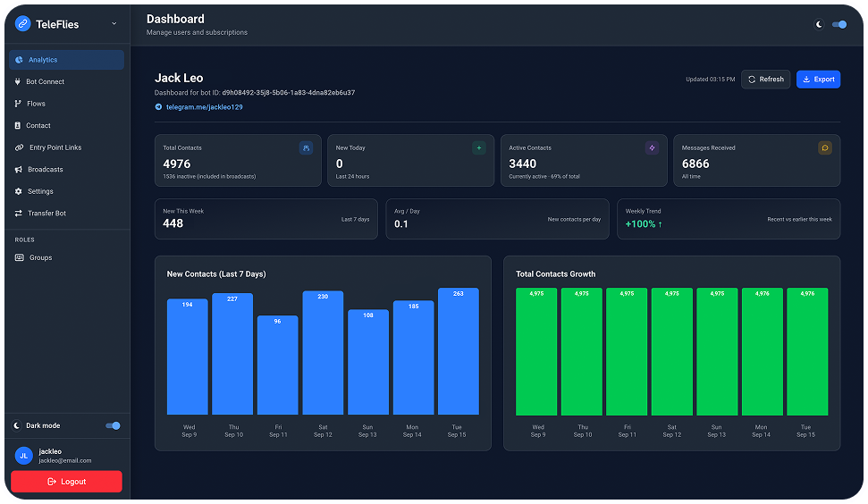The height and width of the screenshot is (504, 868).
Task: Click the Messages Received chat icon
Action: tap(825, 148)
